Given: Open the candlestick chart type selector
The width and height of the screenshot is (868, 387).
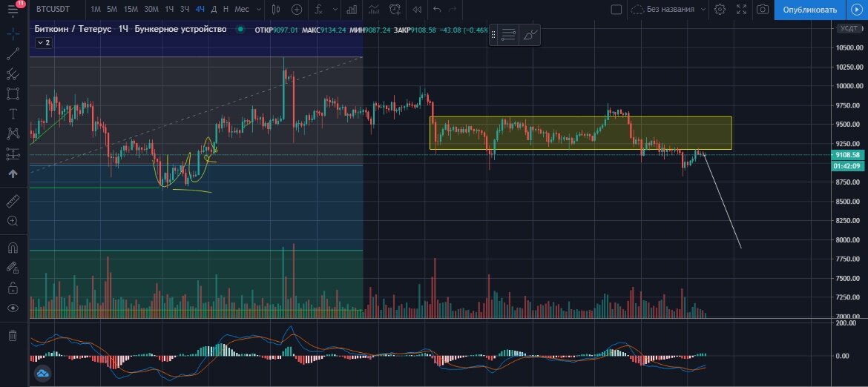Looking at the screenshot, I should click(x=276, y=10).
